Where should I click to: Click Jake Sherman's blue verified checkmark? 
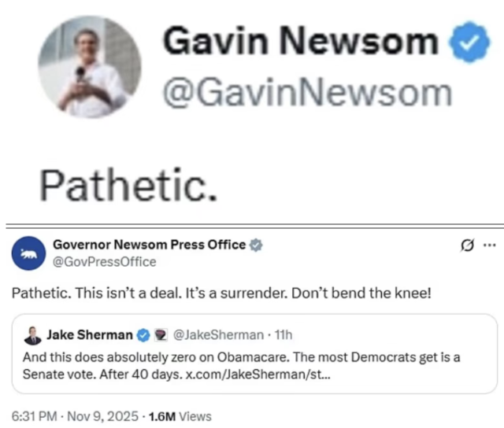pos(143,336)
